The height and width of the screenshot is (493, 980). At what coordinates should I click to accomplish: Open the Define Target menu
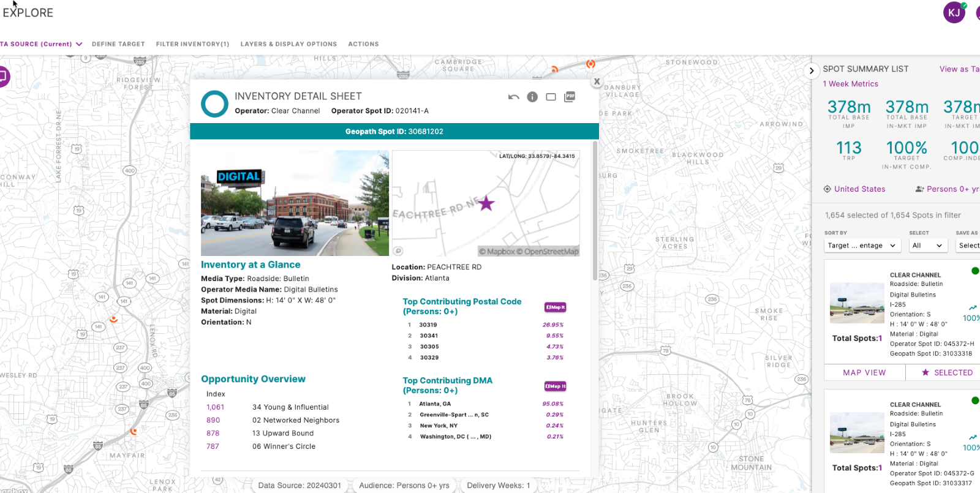click(x=118, y=44)
